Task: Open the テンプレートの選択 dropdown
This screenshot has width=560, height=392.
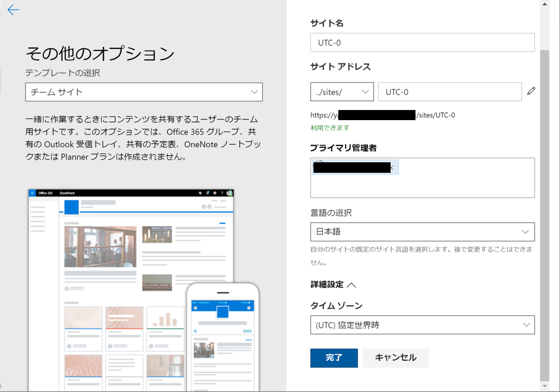Action: click(x=144, y=92)
